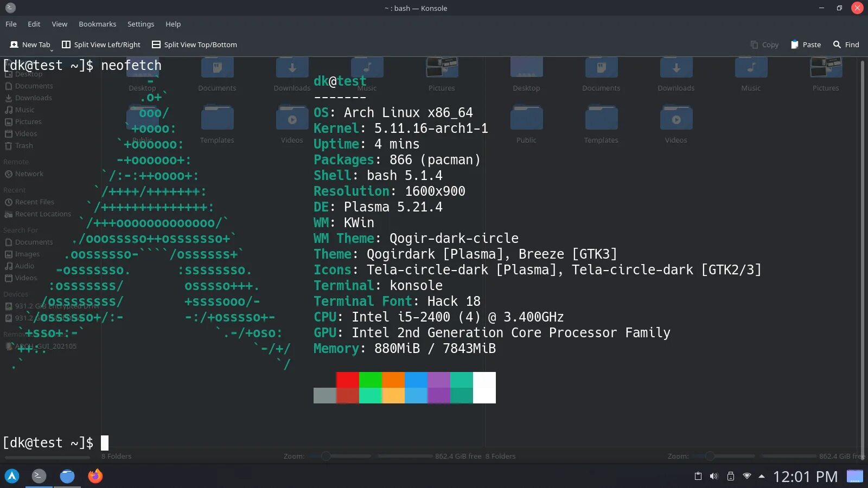Click Templates folder in Dolphin's left pane

tap(217, 125)
